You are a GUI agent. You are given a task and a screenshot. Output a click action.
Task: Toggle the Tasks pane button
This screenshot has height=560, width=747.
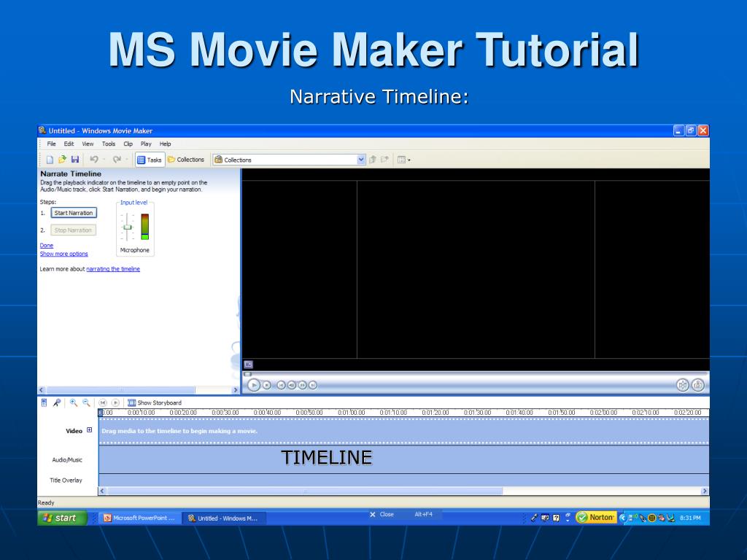pyautogui.click(x=150, y=160)
